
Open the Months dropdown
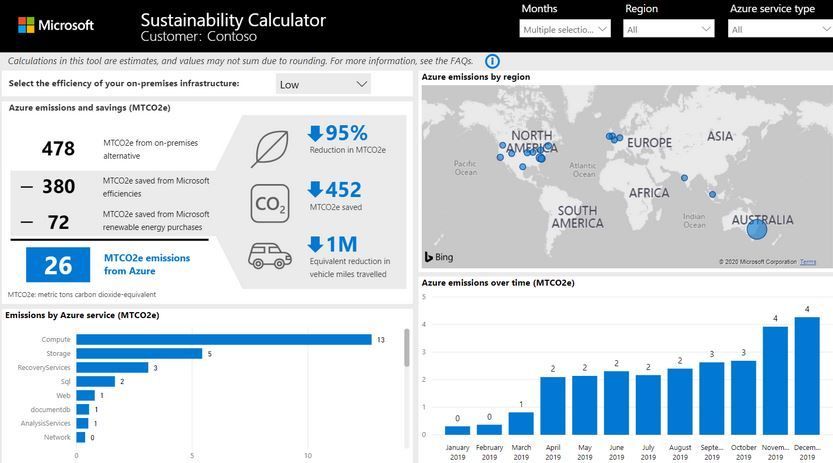(565, 29)
